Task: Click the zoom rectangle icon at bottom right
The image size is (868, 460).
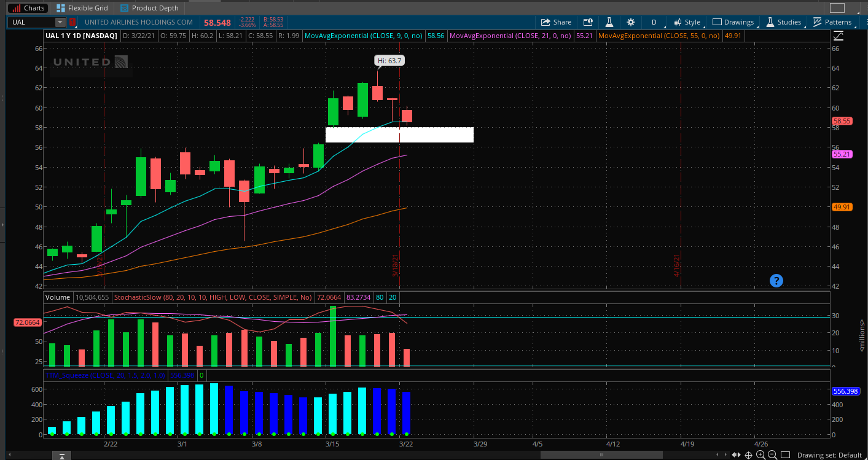Action: click(x=785, y=455)
